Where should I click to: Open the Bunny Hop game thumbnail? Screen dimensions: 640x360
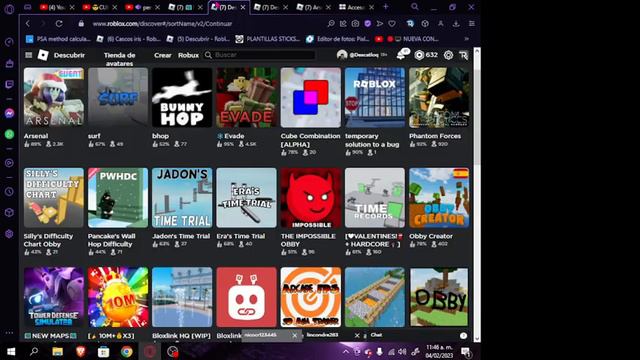click(x=182, y=98)
